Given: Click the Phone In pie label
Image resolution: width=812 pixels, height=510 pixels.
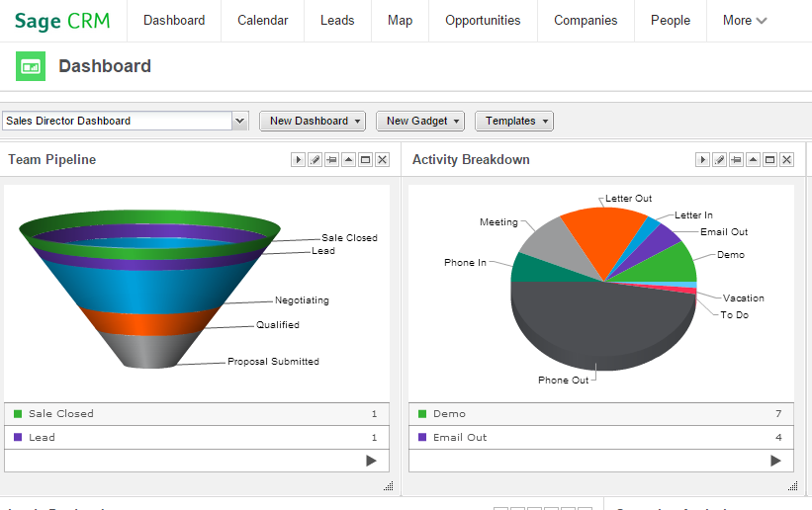Looking at the screenshot, I should (465, 263).
